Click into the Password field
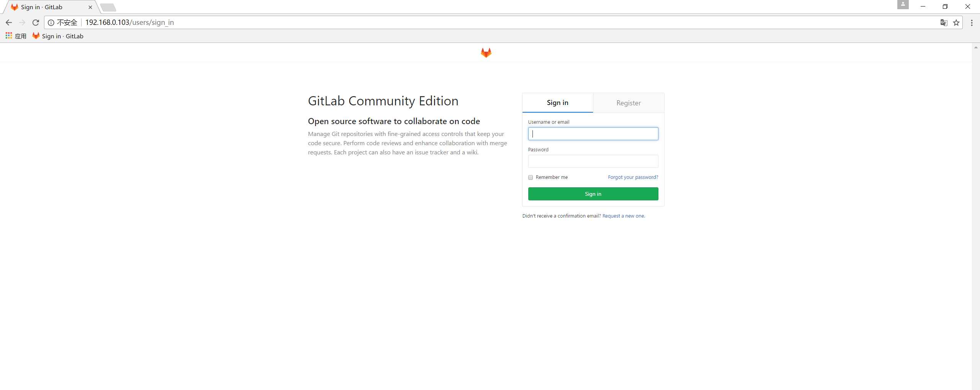 [593, 161]
